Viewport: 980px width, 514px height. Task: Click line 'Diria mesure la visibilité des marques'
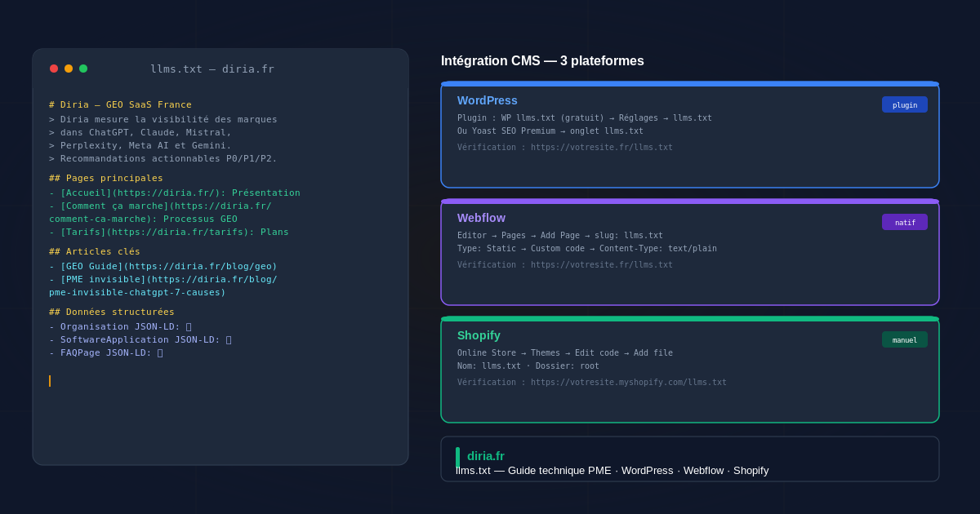point(163,119)
